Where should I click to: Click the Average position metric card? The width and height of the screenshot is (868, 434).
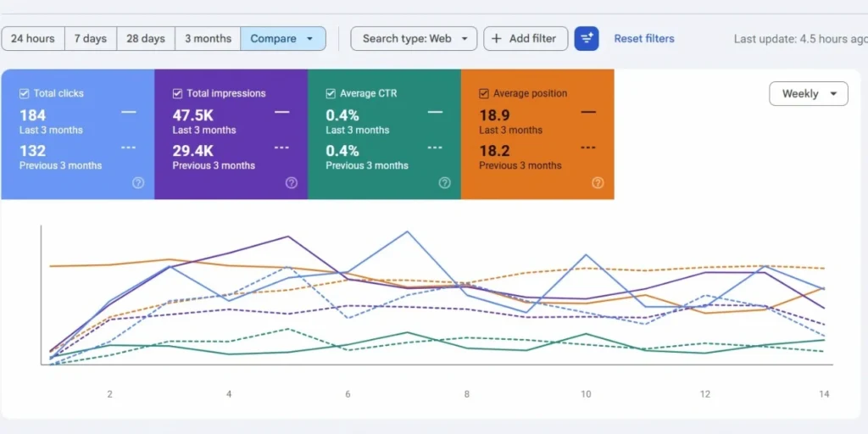point(537,134)
